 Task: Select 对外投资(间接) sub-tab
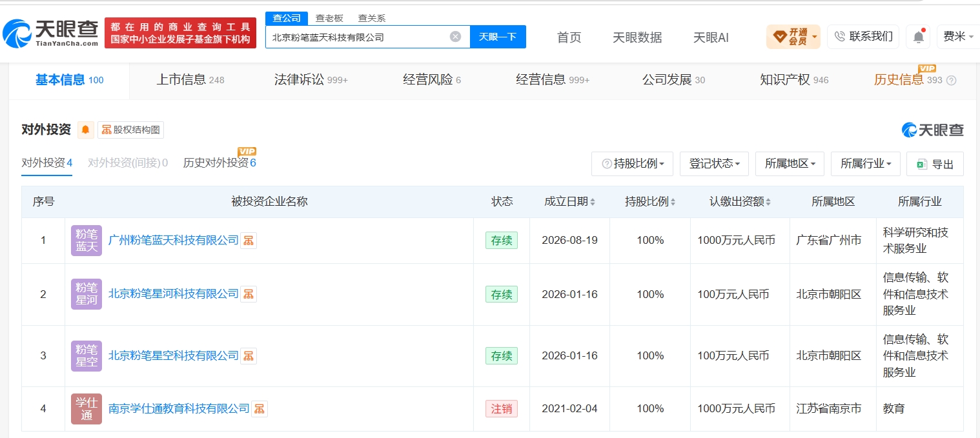[128, 163]
